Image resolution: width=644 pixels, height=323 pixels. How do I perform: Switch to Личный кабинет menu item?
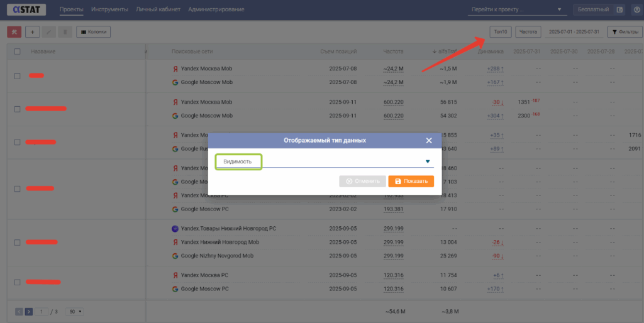coord(158,9)
